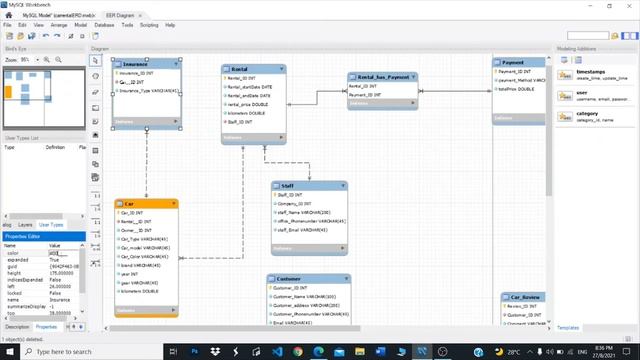Switch to the Layers tab
Screen dimensions: 640x360
coord(25,225)
